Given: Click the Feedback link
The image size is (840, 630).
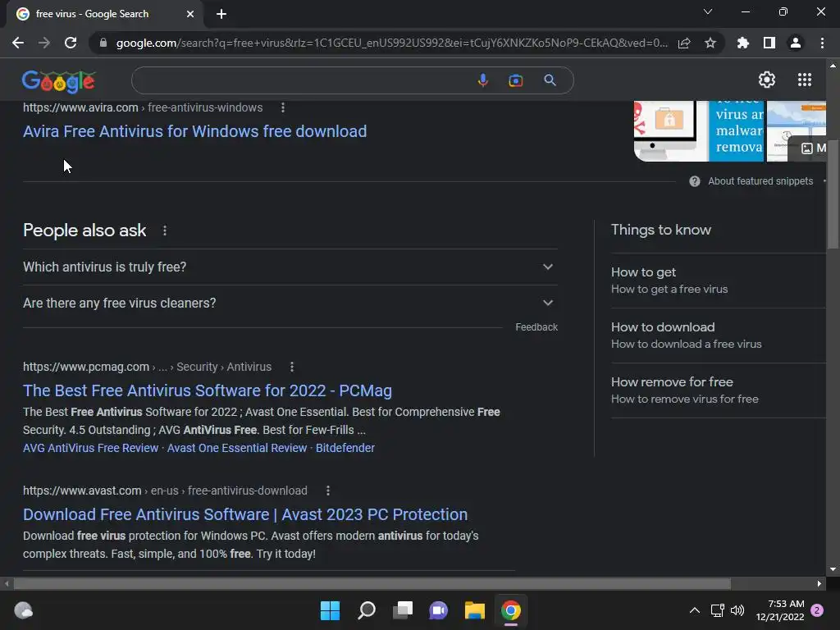Looking at the screenshot, I should [536, 326].
